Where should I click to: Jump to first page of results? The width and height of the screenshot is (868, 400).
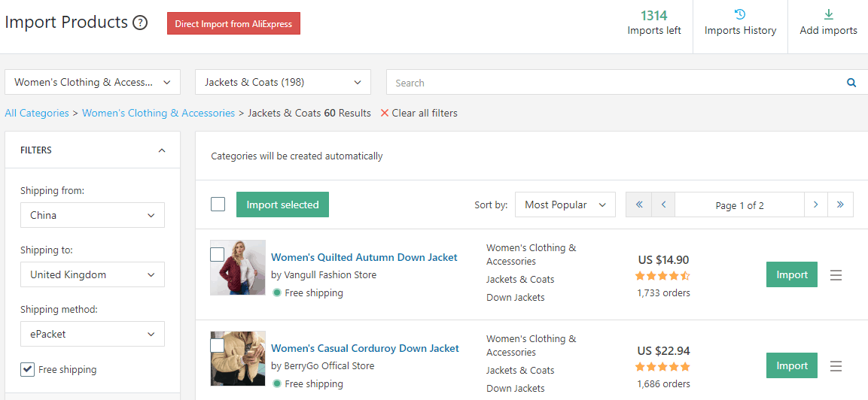click(x=638, y=205)
